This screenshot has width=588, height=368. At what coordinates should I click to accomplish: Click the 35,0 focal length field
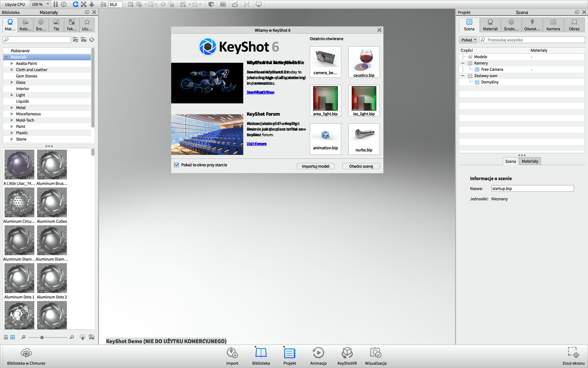115,4
